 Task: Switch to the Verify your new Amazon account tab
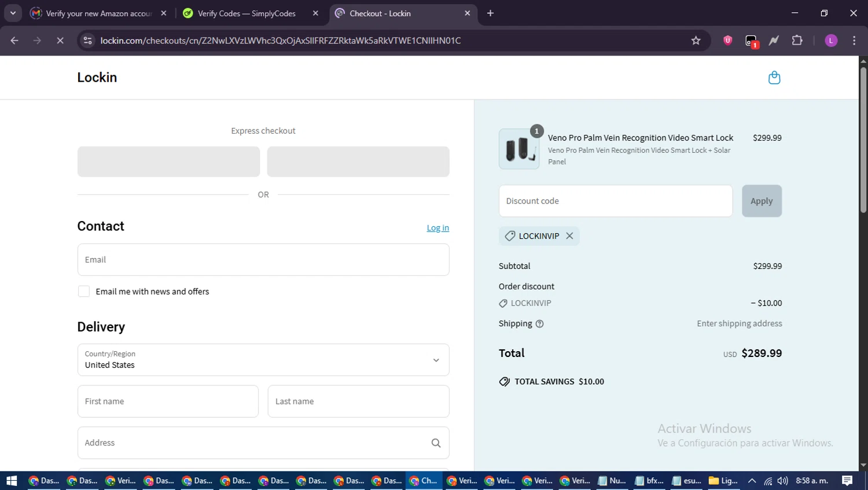click(x=98, y=13)
